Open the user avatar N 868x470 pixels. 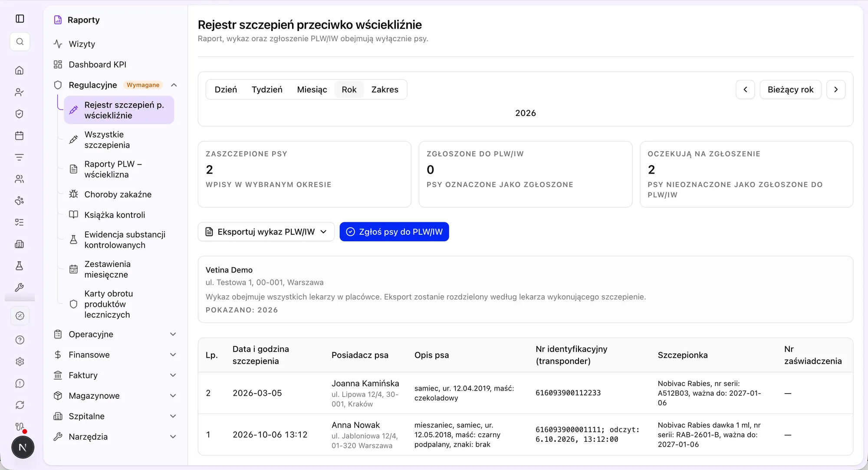point(23,447)
